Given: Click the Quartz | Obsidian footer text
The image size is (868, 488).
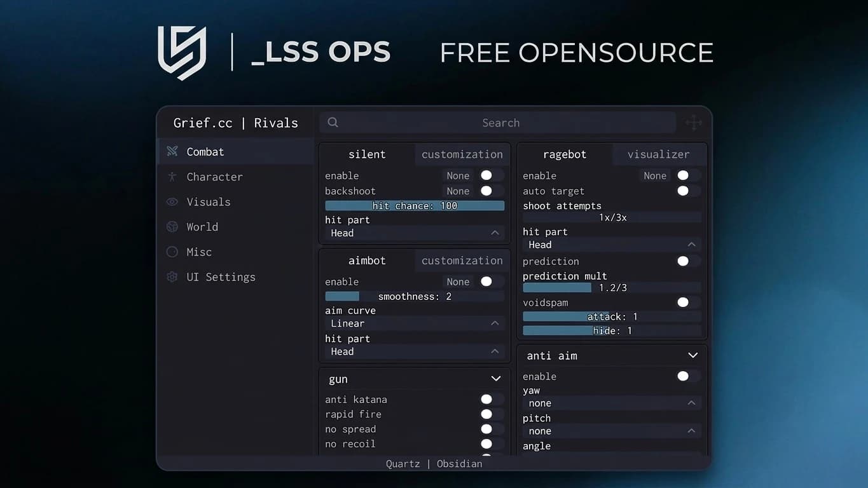Looking at the screenshot, I should (x=434, y=464).
